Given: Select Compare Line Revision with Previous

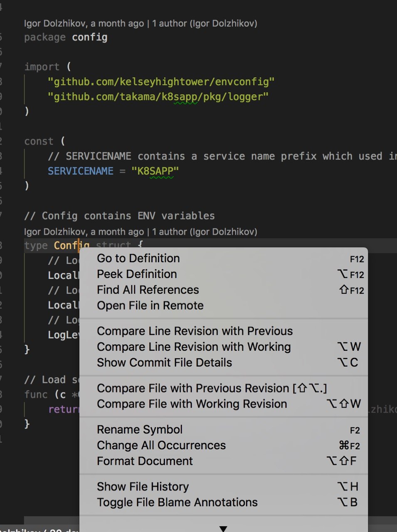Looking at the screenshot, I should pos(223,331).
